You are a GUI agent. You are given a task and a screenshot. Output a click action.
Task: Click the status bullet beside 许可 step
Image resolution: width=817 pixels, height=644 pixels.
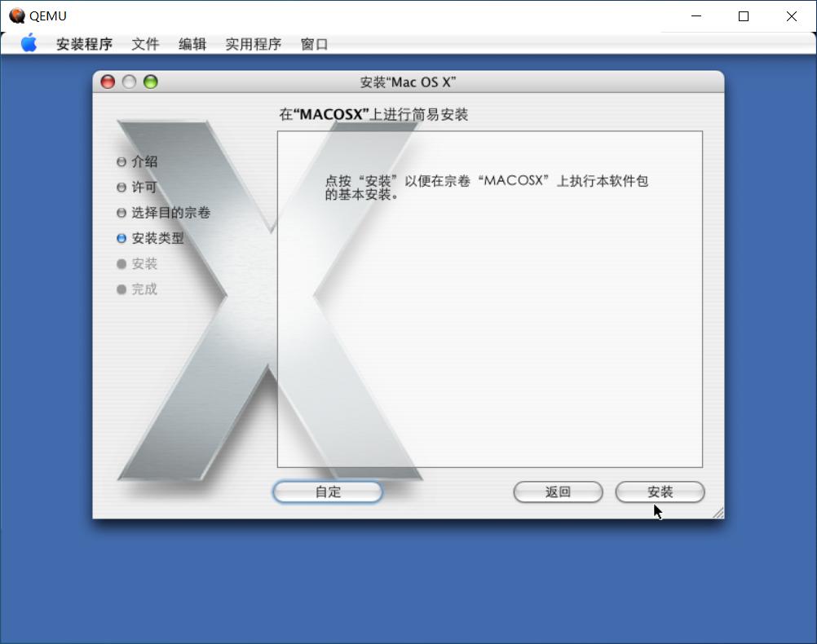click(120, 187)
